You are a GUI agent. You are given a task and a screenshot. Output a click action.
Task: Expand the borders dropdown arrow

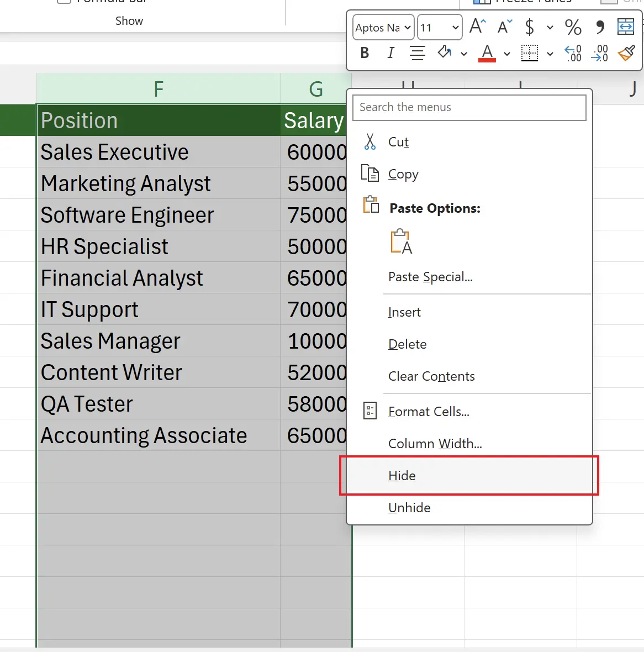[550, 54]
